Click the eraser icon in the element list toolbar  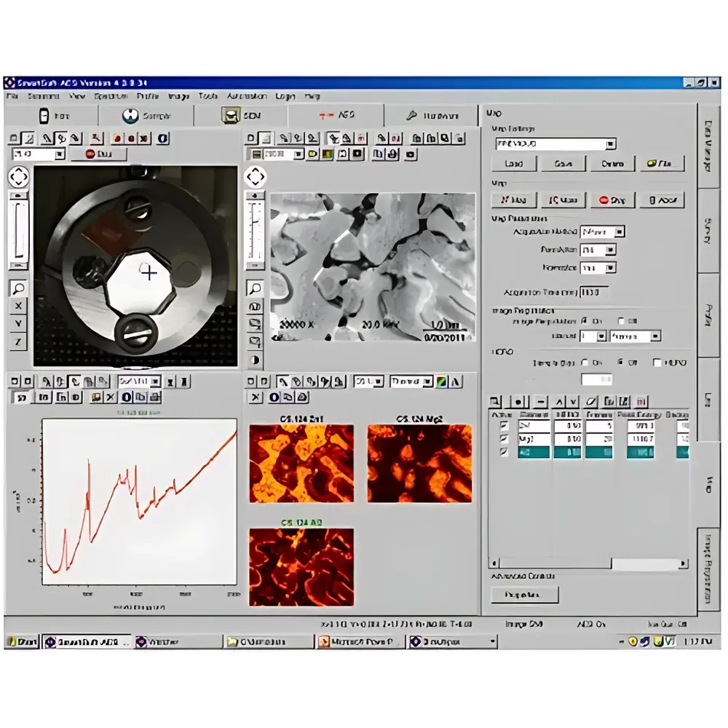coord(590,401)
